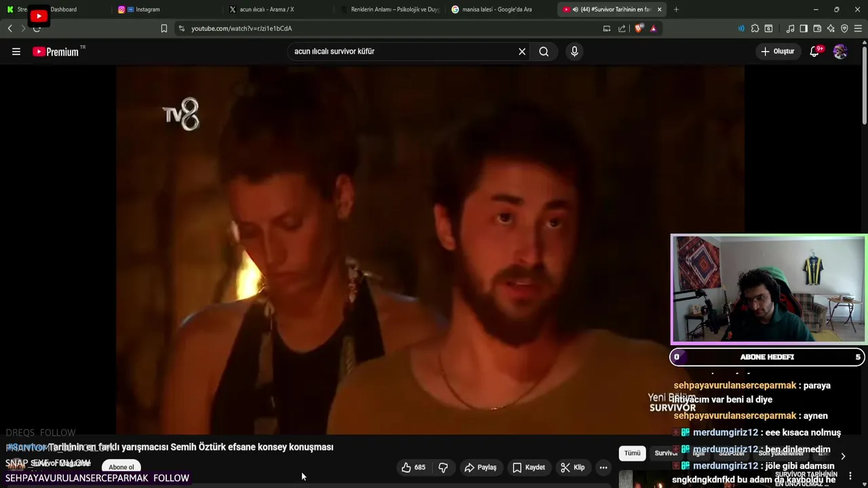The width and height of the screenshot is (868, 488).
Task: Open Brave Wallet icon
Action: [817, 28]
